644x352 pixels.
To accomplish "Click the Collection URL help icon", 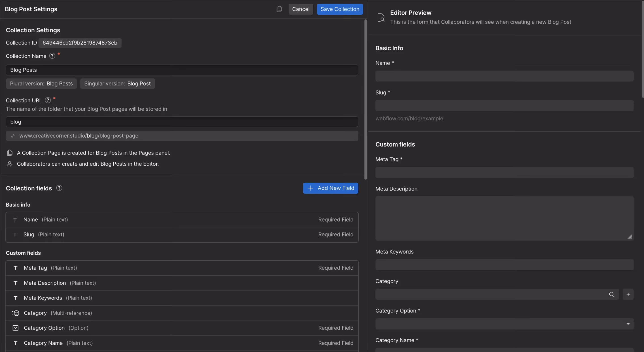I will [x=48, y=100].
